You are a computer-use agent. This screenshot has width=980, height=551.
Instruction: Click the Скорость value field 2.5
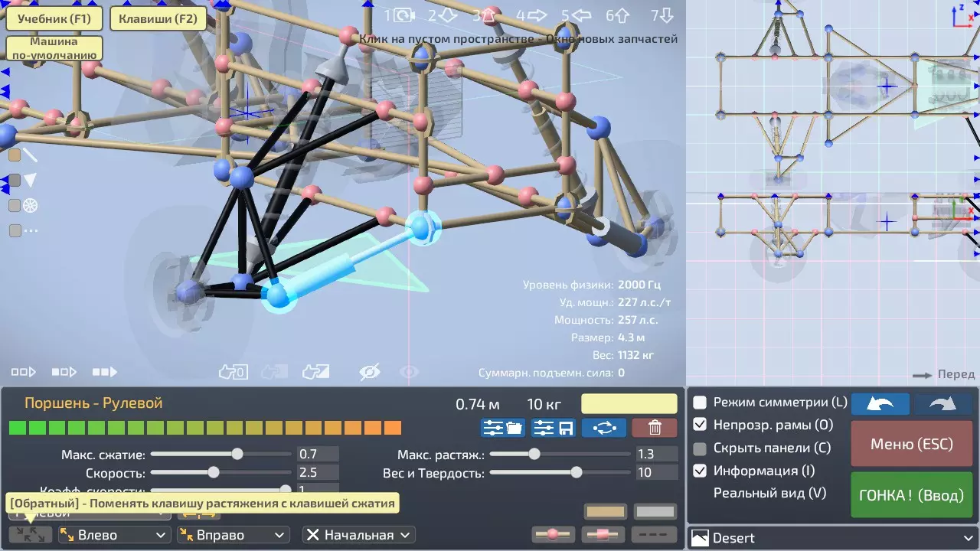click(x=318, y=473)
